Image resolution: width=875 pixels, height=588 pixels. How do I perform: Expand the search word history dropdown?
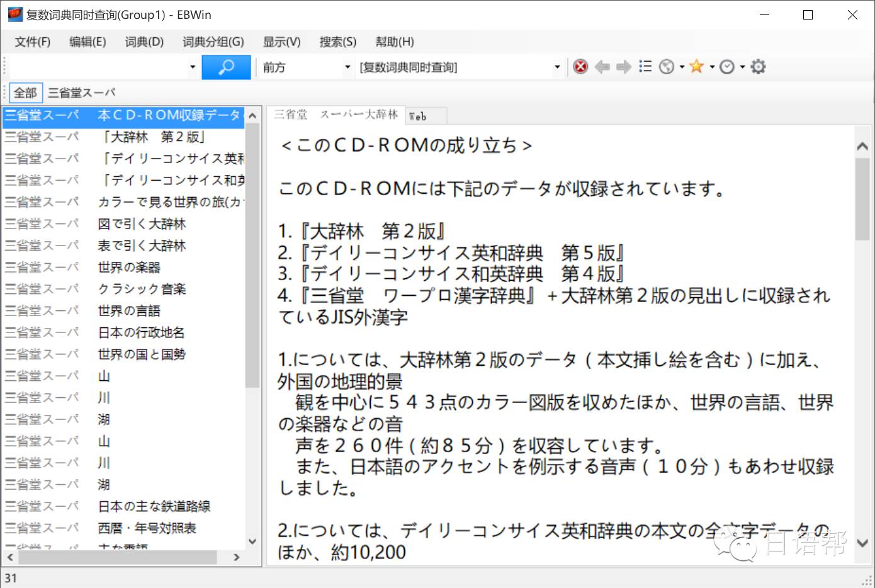(x=193, y=67)
